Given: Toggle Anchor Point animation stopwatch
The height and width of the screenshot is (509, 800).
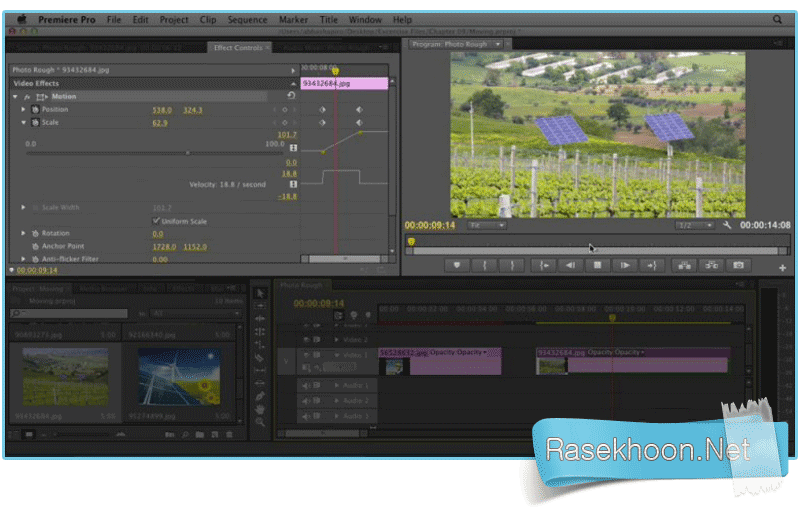Looking at the screenshot, I should pos(35,246).
